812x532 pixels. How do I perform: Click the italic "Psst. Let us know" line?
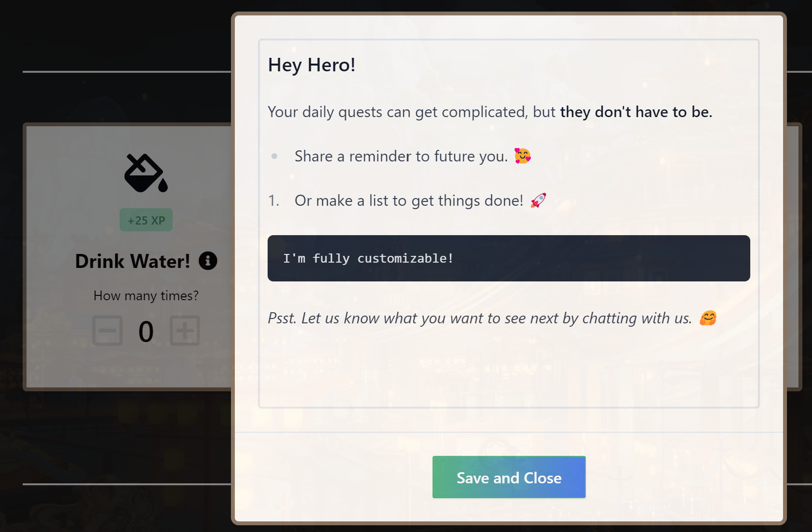[x=480, y=318]
